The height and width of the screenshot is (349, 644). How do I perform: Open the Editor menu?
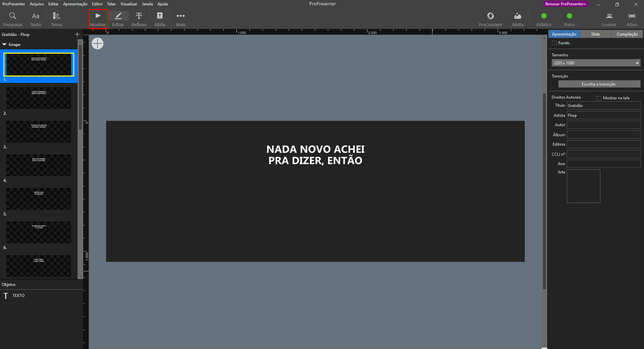coord(97,4)
